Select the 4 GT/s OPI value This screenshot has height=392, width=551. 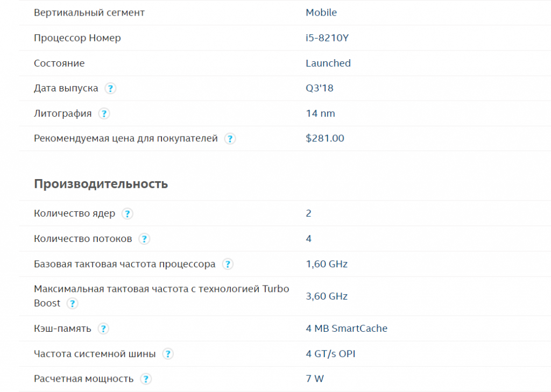pos(330,354)
